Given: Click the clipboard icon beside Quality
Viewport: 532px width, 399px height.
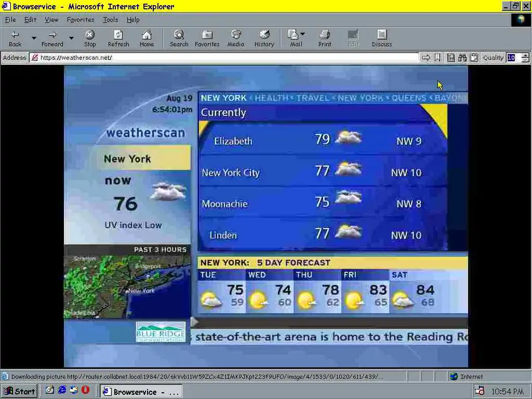Looking at the screenshot, I should point(474,58).
